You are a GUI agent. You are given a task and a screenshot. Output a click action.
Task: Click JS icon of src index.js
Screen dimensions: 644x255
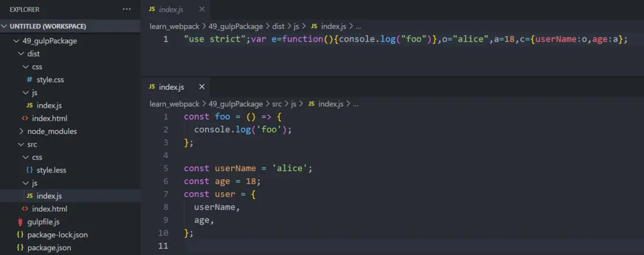coord(29,196)
